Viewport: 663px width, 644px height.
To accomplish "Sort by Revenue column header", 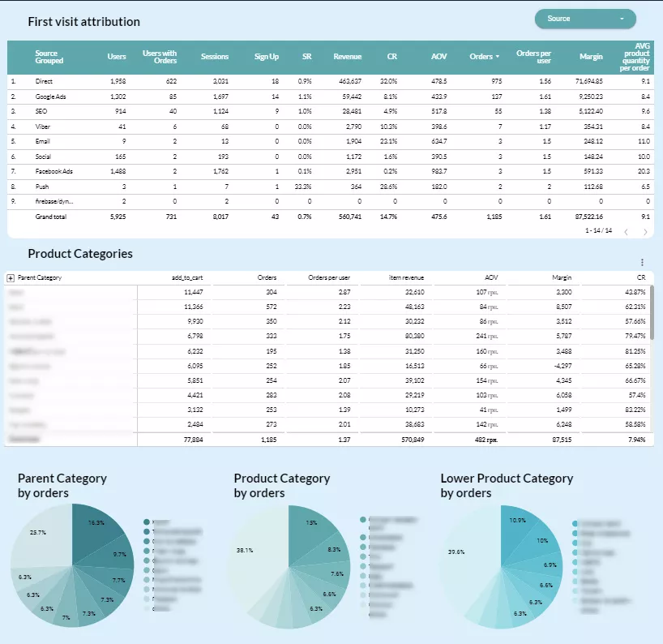I will (x=347, y=57).
